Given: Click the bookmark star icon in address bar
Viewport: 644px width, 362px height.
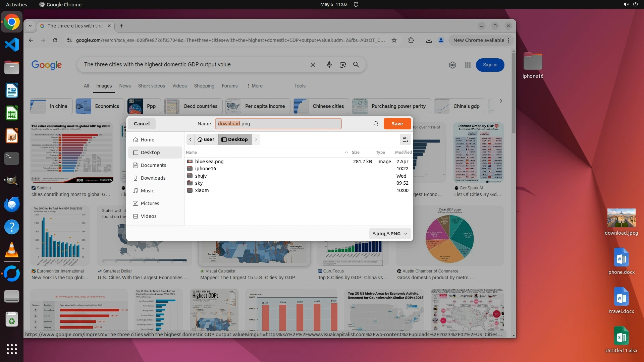Looking at the screenshot, I should tap(394, 40).
